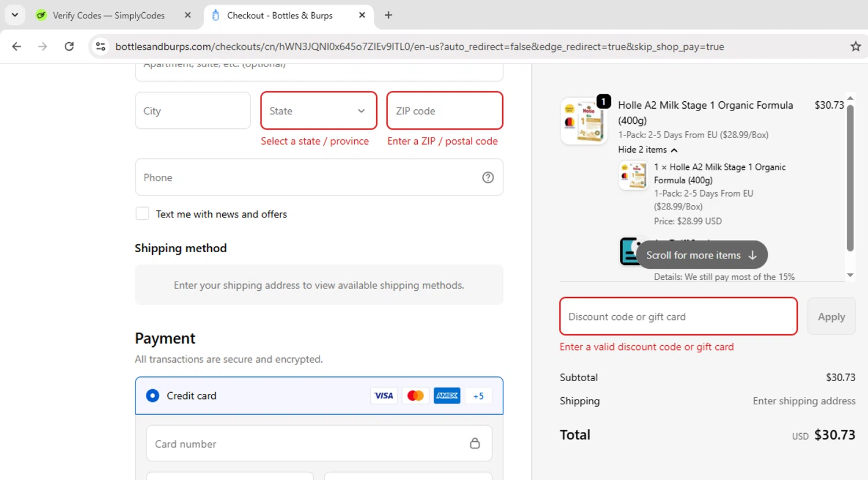Click the Total amount $30.73

(834, 435)
